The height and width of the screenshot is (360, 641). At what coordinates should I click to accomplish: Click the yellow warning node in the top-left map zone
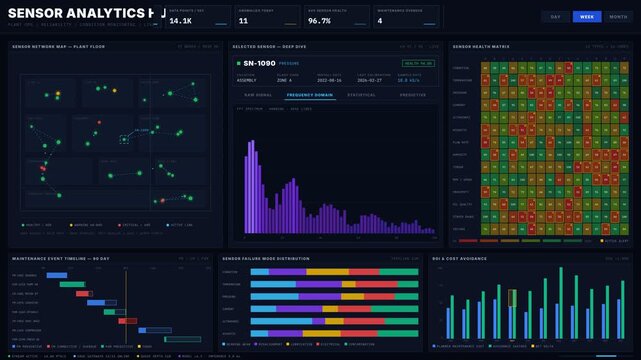point(58,94)
